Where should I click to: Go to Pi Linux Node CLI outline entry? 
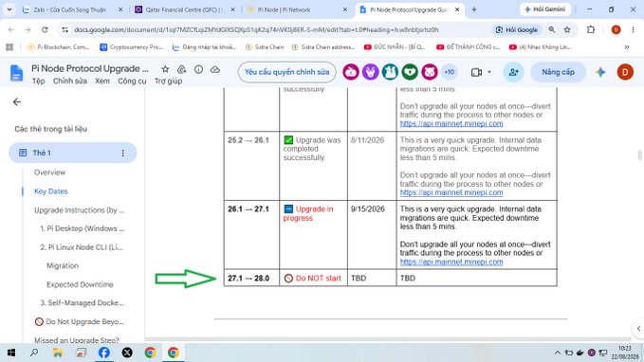[x=82, y=247]
